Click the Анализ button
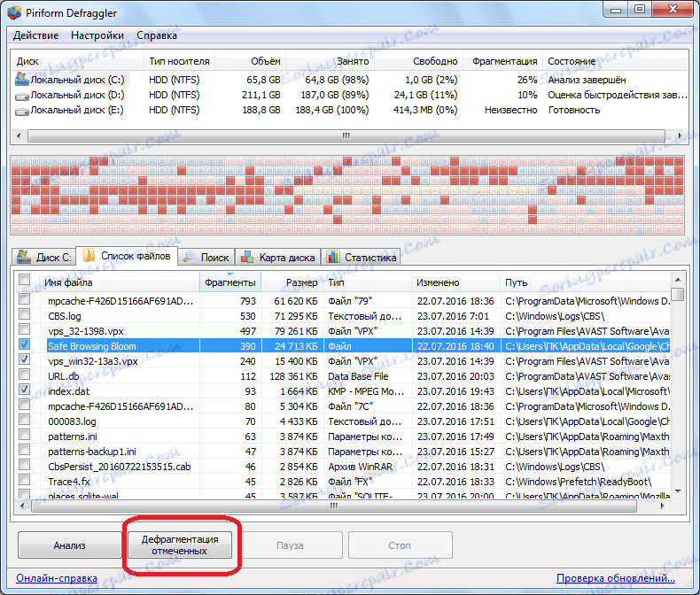This screenshot has height=595, width=700. click(70, 545)
